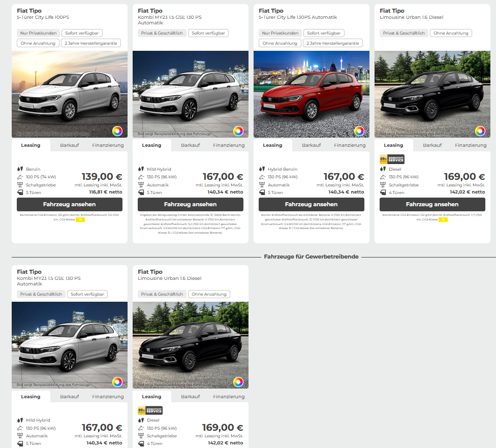The width and height of the screenshot is (496, 448).
Task: Click the black Limousine photo under Fahrzeuge für Gewerbetreibende
Action: [x=190, y=345]
